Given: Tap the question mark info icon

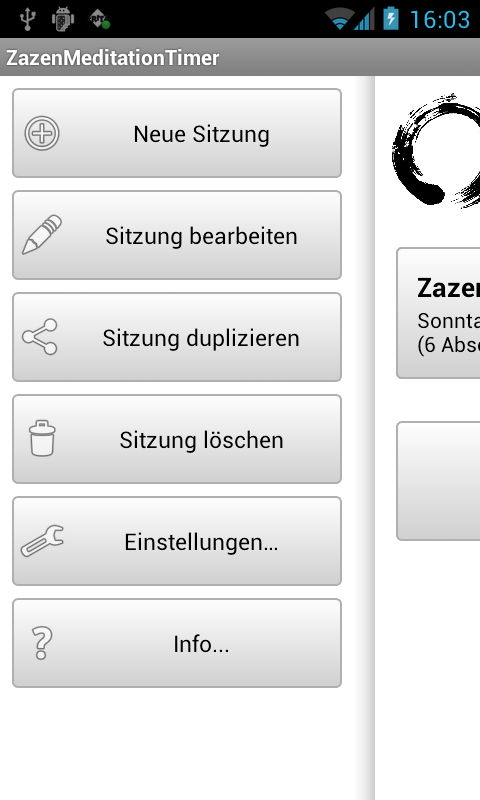Looking at the screenshot, I should 42,643.
